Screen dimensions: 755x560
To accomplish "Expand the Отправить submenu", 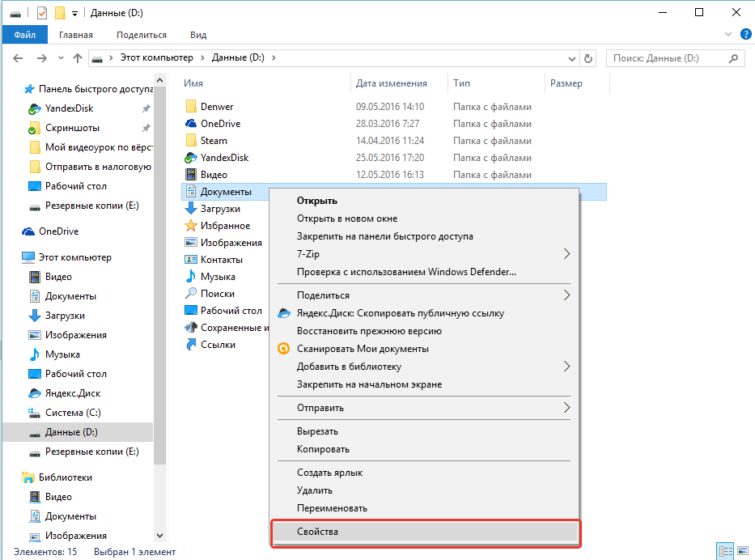I will tap(566, 408).
